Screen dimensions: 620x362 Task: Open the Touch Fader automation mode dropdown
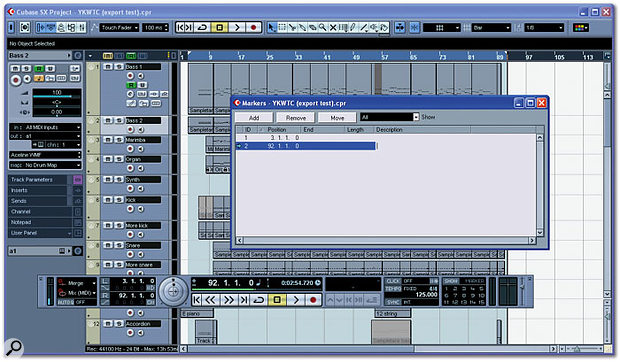point(119,28)
